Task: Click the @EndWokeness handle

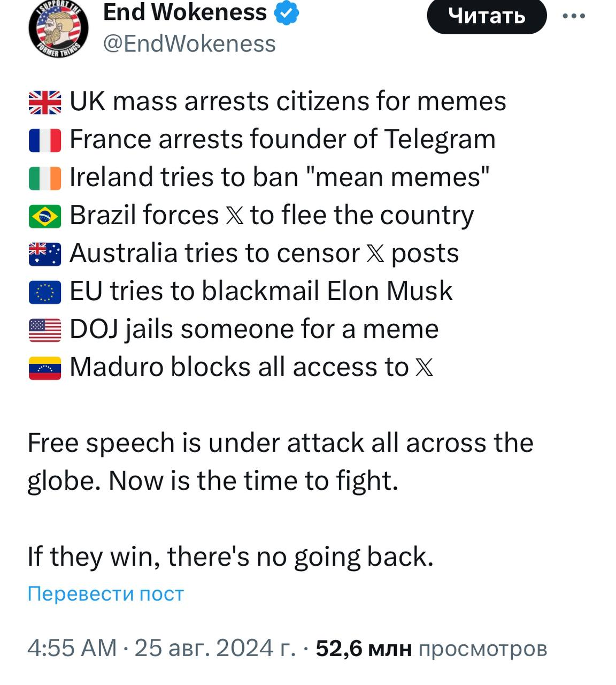Action: tap(189, 44)
